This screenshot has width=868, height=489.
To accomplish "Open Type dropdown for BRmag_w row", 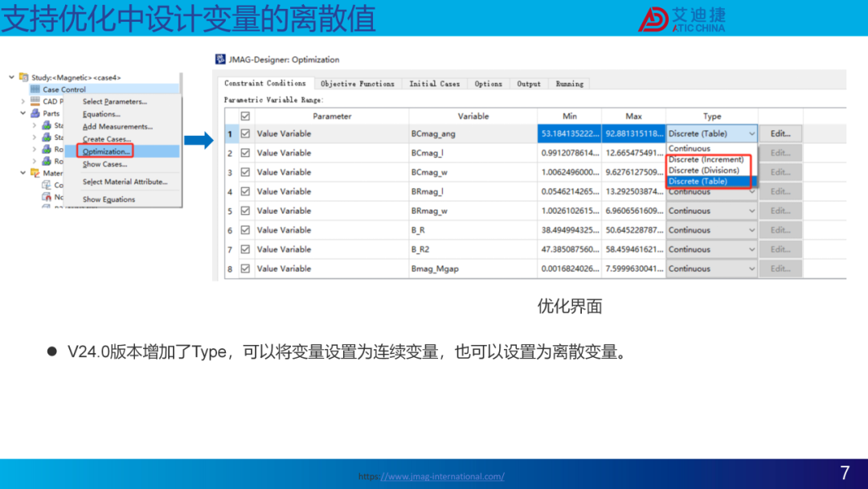I will (711, 211).
